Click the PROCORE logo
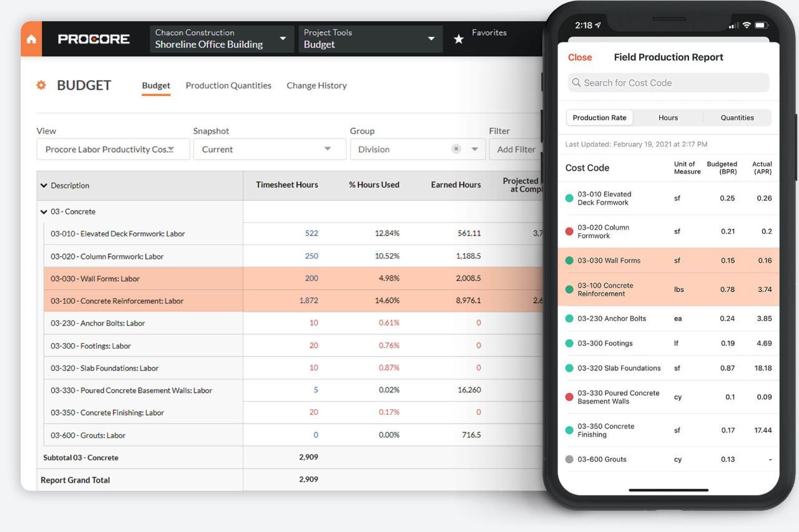 click(94, 39)
